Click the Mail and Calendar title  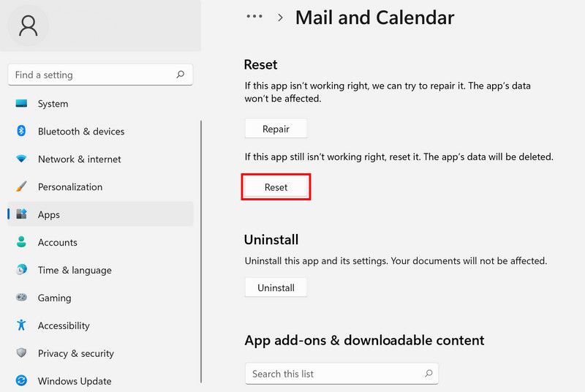[x=375, y=18]
